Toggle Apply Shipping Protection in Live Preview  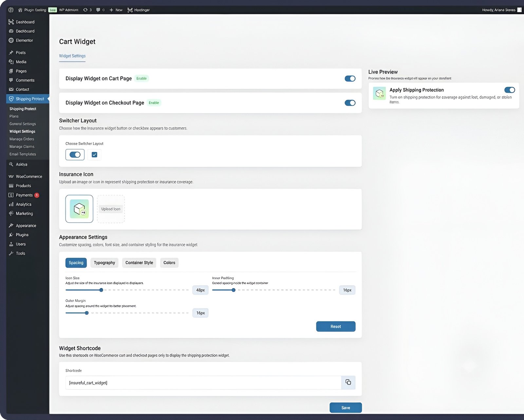click(510, 90)
